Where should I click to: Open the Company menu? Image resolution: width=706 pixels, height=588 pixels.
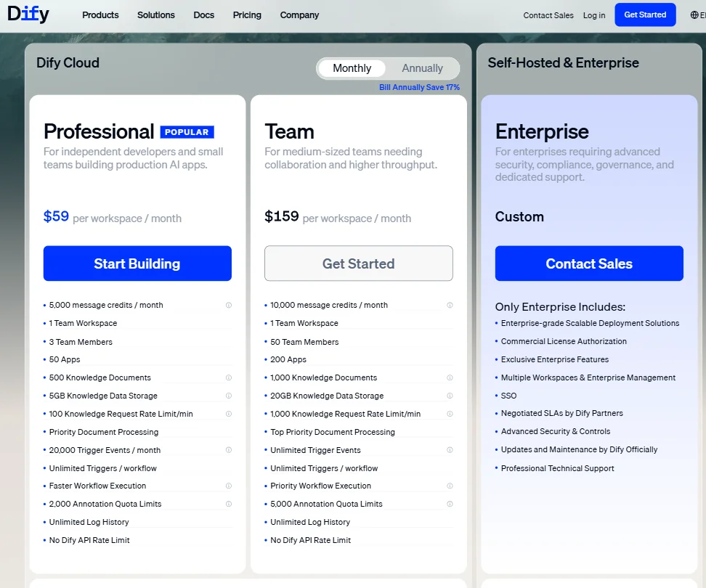(x=299, y=15)
